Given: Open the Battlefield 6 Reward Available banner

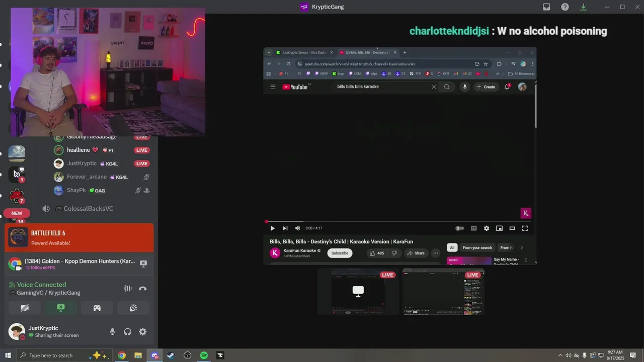Looking at the screenshot, I should pos(79,237).
